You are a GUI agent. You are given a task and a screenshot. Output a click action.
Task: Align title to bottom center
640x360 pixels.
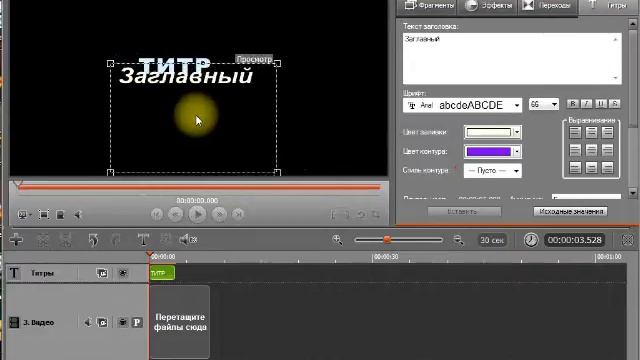[x=591, y=167]
